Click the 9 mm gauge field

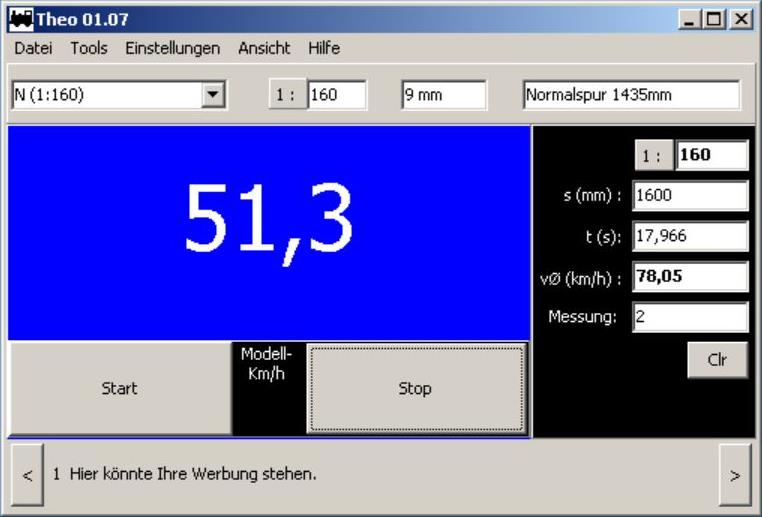[x=443, y=95]
